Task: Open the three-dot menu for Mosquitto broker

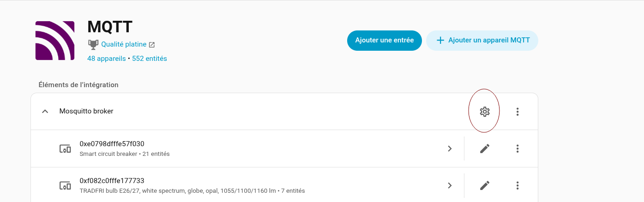Action: [518, 112]
